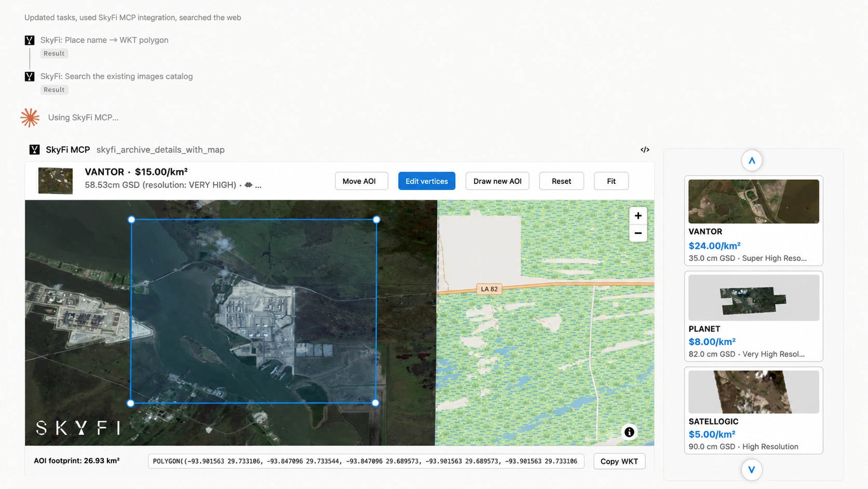Click the SkyFi MCP logo icon in header
868x489 pixels.
34,150
